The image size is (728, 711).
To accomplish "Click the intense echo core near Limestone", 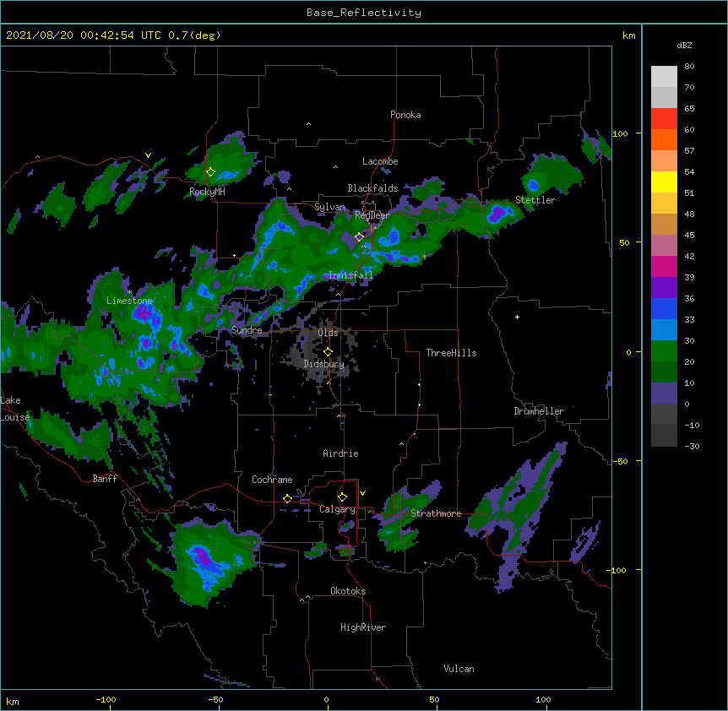I will (x=143, y=313).
